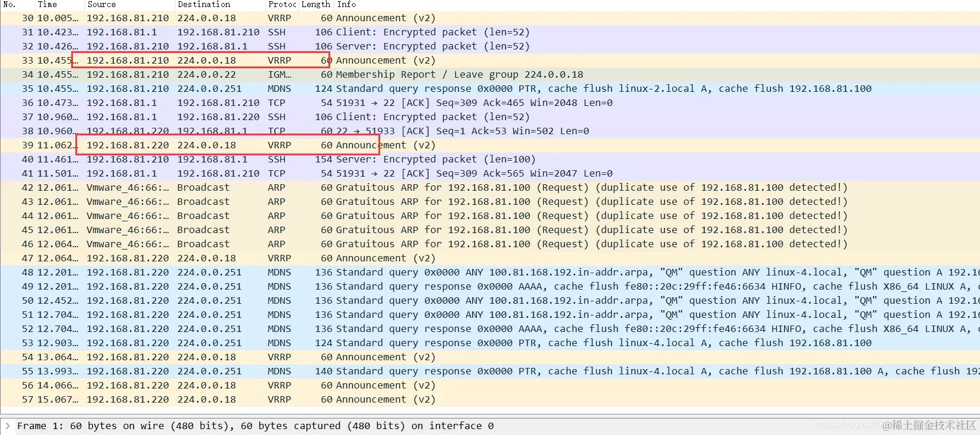
Task: Select packet 53 MDNS linux-4.local PTR response
Action: 490,343
